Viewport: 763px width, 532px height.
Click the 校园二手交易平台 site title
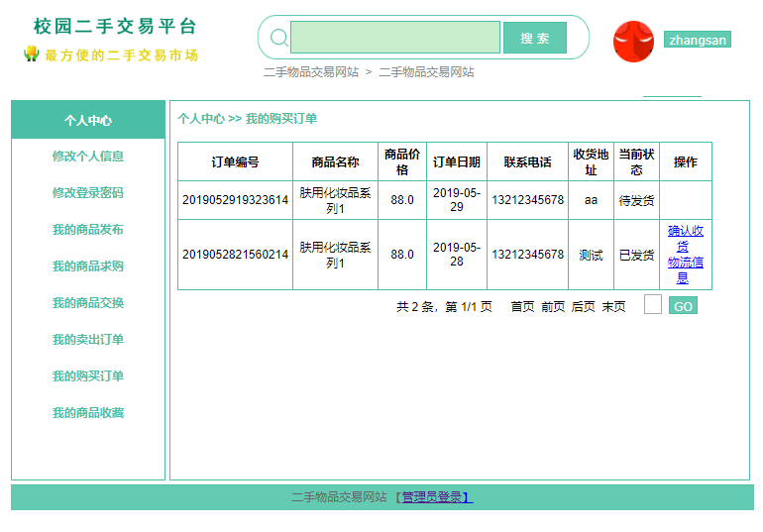(115, 27)
